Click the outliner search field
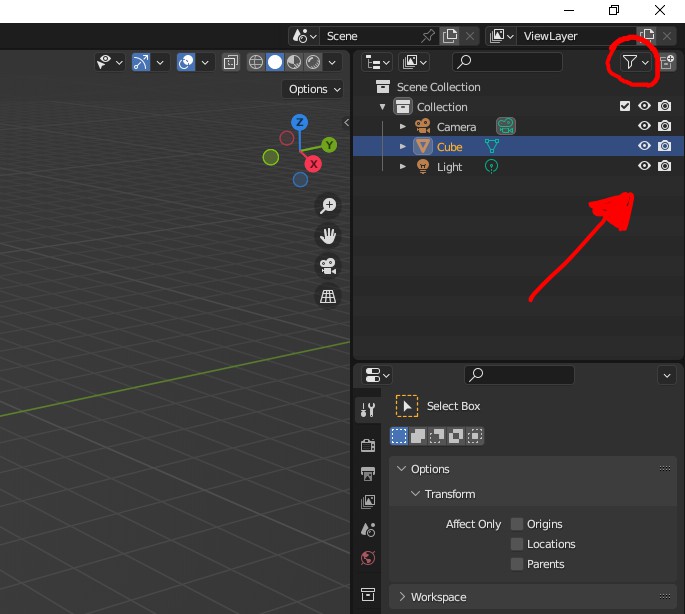Screen dimensions: 685x614 coord(508,62)
